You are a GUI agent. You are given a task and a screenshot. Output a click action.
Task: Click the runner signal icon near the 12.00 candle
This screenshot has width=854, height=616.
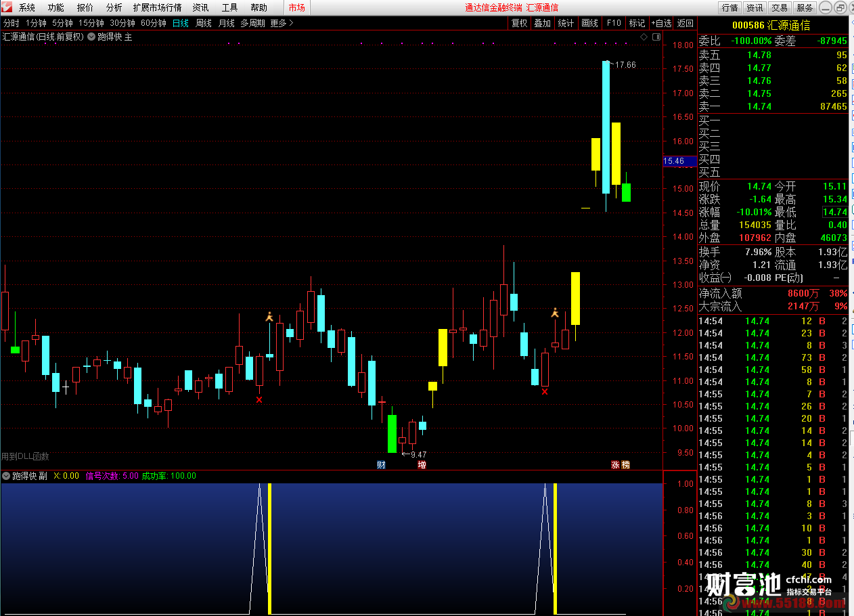(x=269, y=316)
